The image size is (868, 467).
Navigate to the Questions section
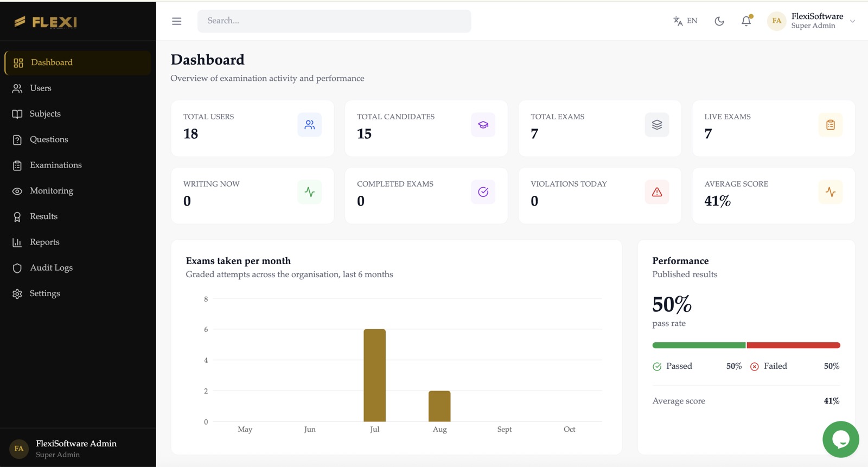click(x=78, y=139)
